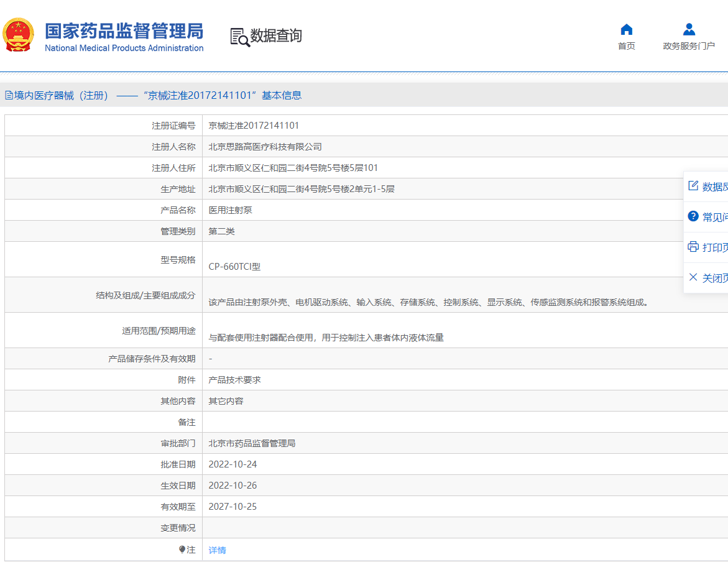The image size is (728, 562).
Task: Click the 数据反馈 edit icon
Action: pyautogui.click(x=693, y=186)
